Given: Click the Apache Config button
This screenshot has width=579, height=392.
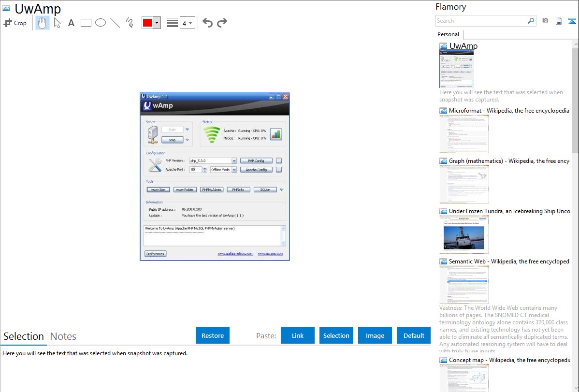Looking at the screenshot, I should point(256,170).
